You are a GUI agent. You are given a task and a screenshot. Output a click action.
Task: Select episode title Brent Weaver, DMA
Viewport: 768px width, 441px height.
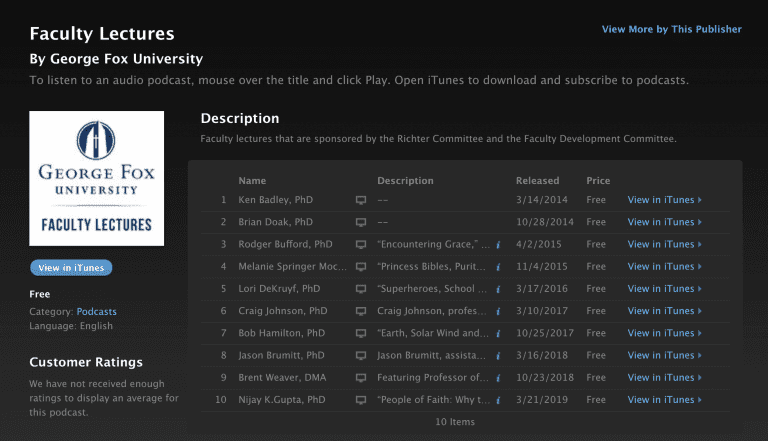(282, 377)
